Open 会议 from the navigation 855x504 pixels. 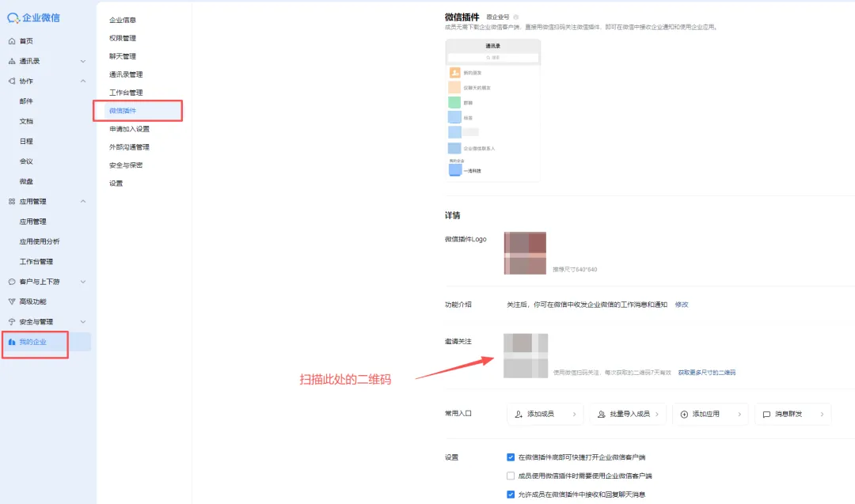[26, 161]
